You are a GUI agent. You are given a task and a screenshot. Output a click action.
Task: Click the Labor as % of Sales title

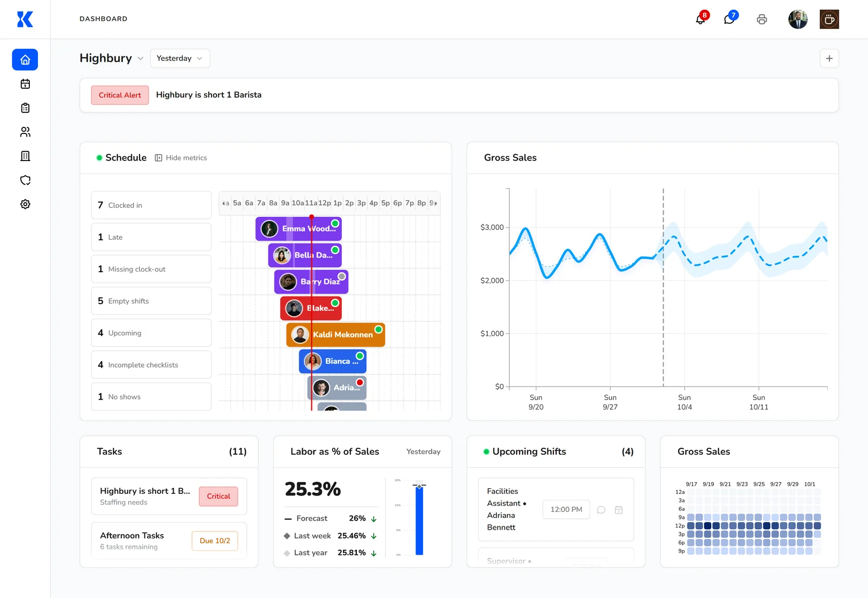(x=335, y=452)
